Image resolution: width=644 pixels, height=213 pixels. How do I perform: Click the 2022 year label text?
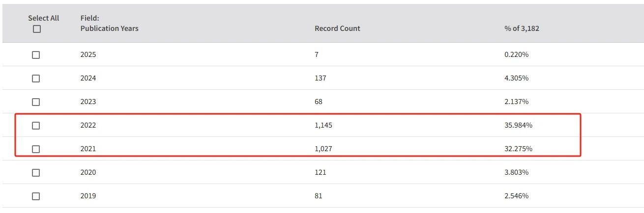pyautogui.click(x=88, y=126)
